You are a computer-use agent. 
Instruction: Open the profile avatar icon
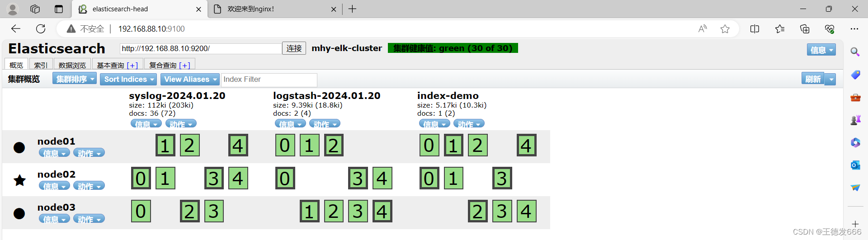pyautogui.click(x=13, y=9)
